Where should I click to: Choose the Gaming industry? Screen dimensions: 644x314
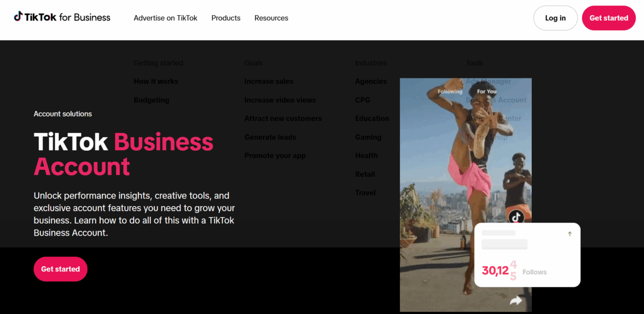[x=368, y=137]
